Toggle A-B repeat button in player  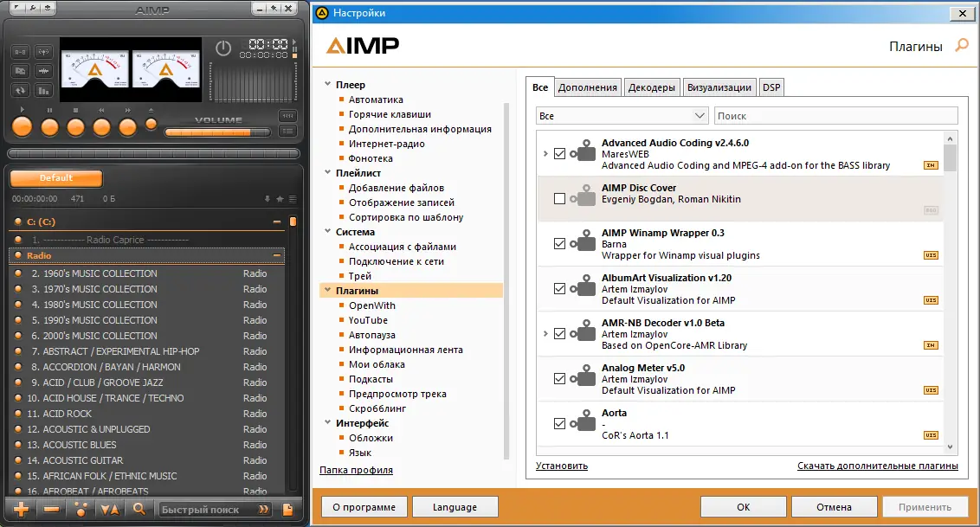coord(21,53)
